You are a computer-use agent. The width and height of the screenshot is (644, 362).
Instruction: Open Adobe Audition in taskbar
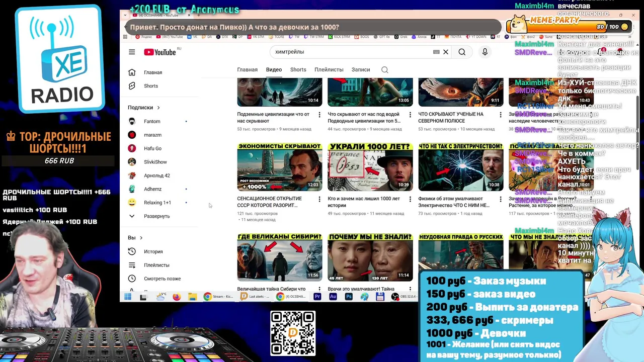(x=333, y=297)
